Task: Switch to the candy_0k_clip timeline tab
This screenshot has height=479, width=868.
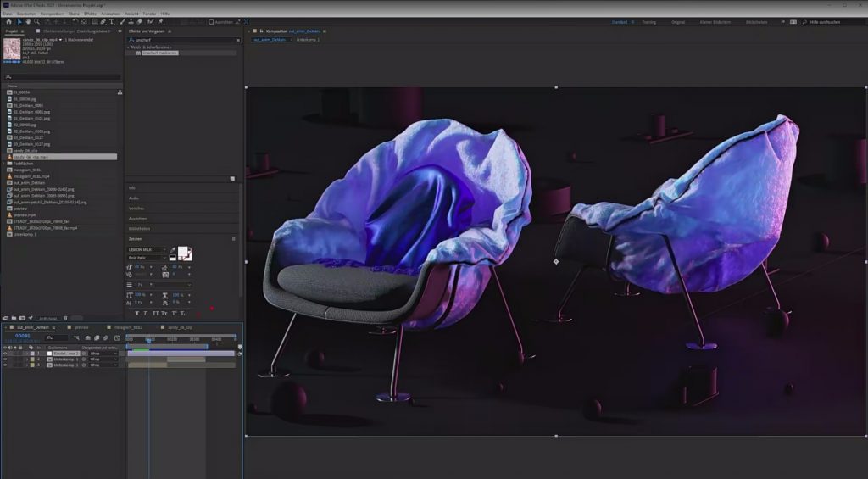Action: (181, 328)
